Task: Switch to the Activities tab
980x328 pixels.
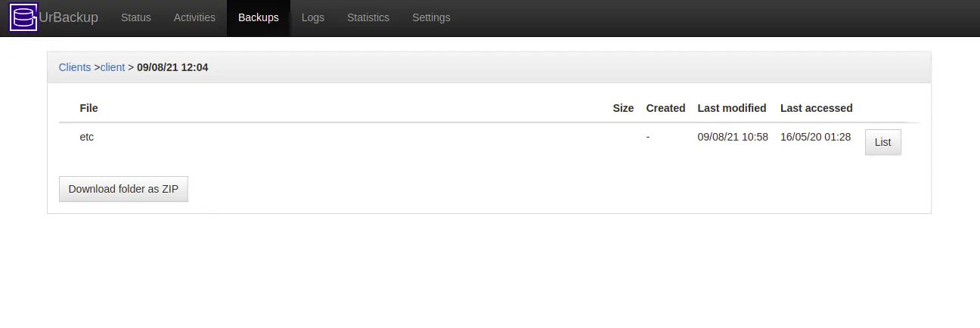Action: 194,17
